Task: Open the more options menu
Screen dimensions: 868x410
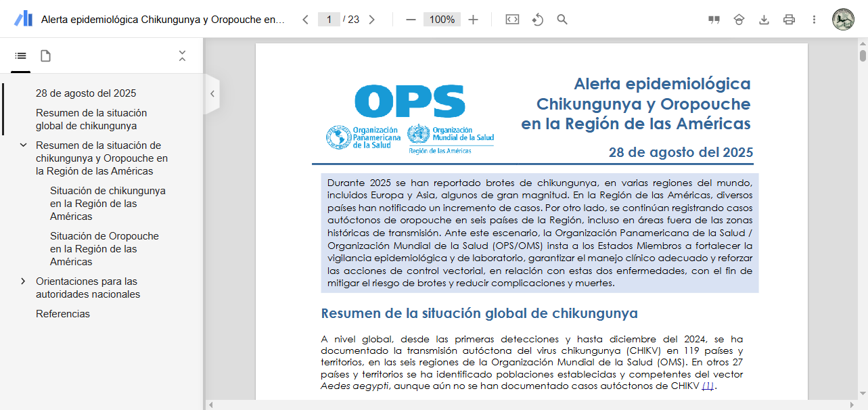Action: point(814,20)
